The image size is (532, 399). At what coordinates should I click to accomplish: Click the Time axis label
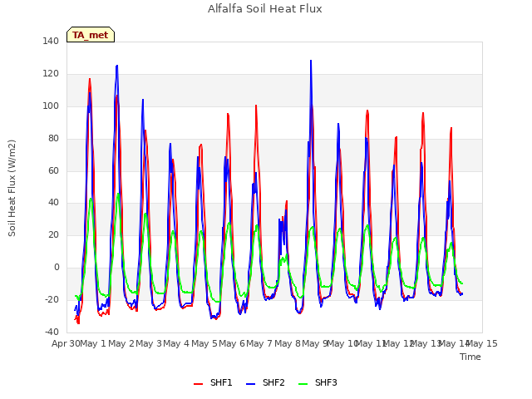(x=470, y=357)
